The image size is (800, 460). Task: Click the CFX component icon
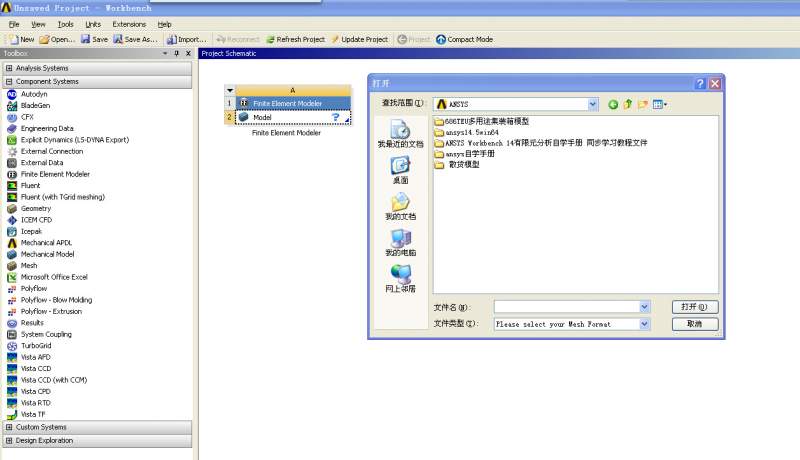12,117
